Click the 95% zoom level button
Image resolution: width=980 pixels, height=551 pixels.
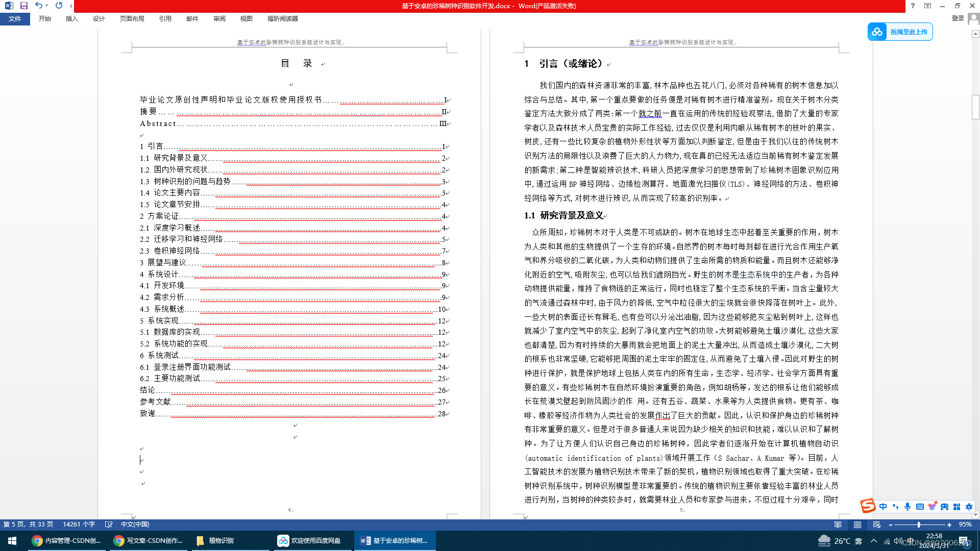click(965, 524)
